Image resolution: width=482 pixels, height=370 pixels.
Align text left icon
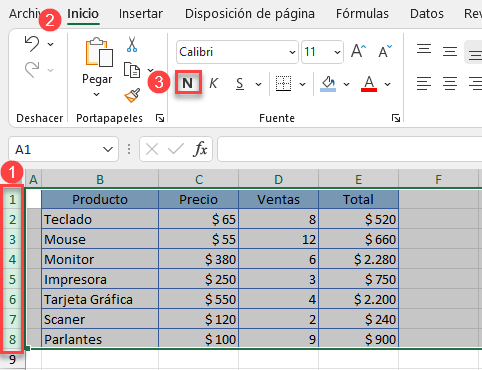coord(424,83)
